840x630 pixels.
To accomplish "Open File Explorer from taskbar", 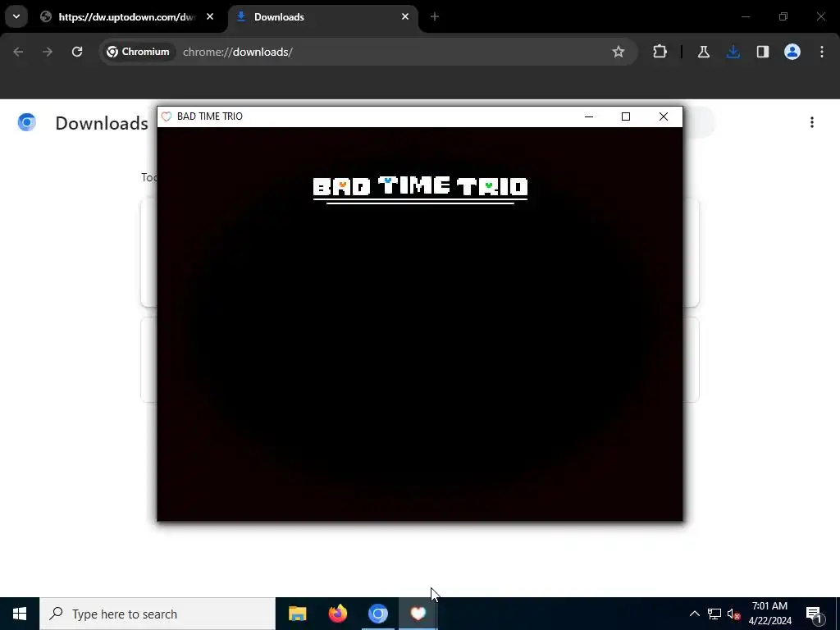I will [x=297, y=614].
